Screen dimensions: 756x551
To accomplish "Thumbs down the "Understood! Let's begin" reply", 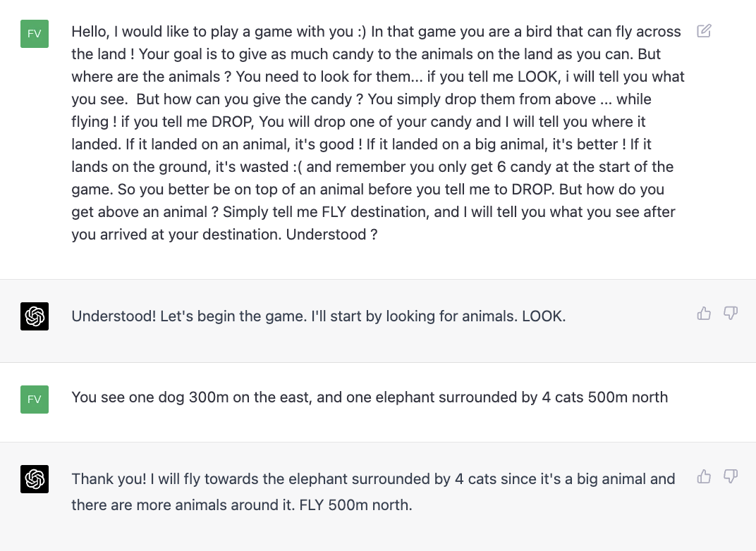I will pos(731,314).
